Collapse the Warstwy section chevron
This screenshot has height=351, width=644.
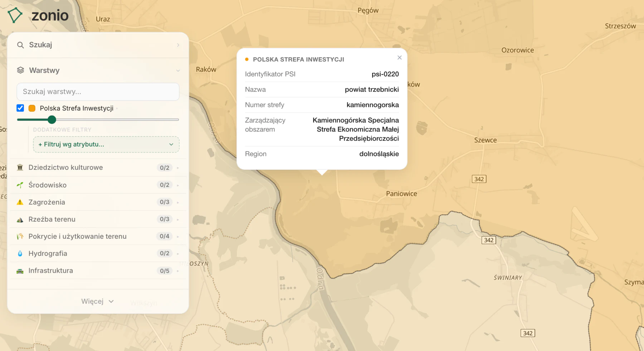click(178, 71)
